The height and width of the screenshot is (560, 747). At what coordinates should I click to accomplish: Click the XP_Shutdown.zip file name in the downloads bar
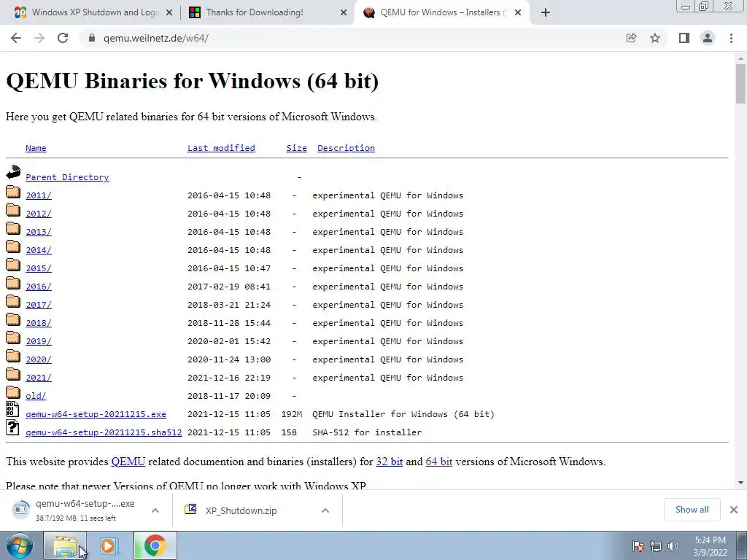pos(241,510)
